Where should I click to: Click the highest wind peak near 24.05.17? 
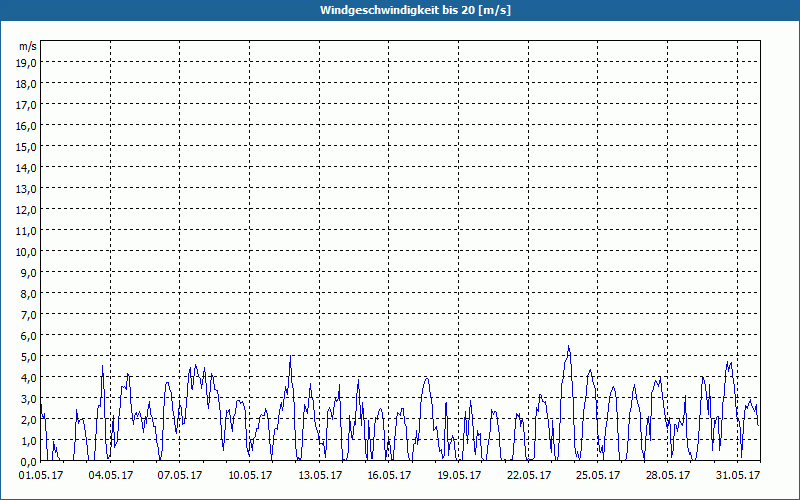pos(568,347)
